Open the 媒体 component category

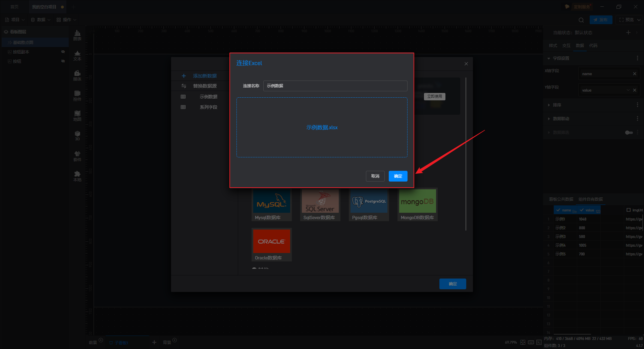coord(77,76)
